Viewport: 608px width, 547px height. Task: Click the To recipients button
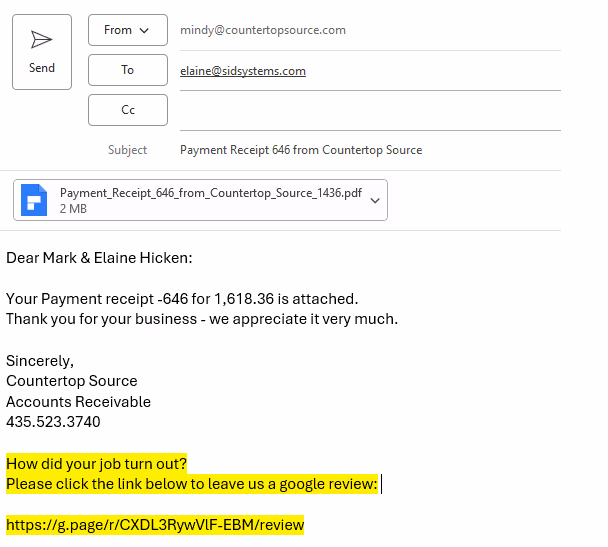(x=128, y=70)
